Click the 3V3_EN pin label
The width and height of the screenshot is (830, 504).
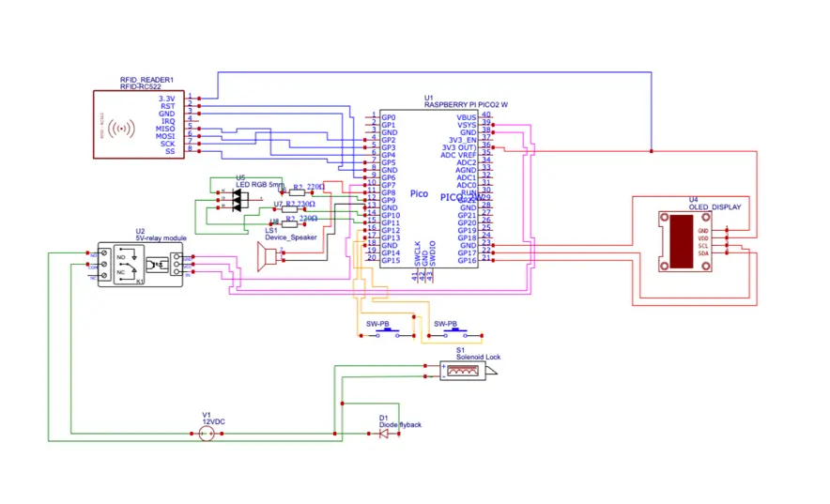point(463,140)
